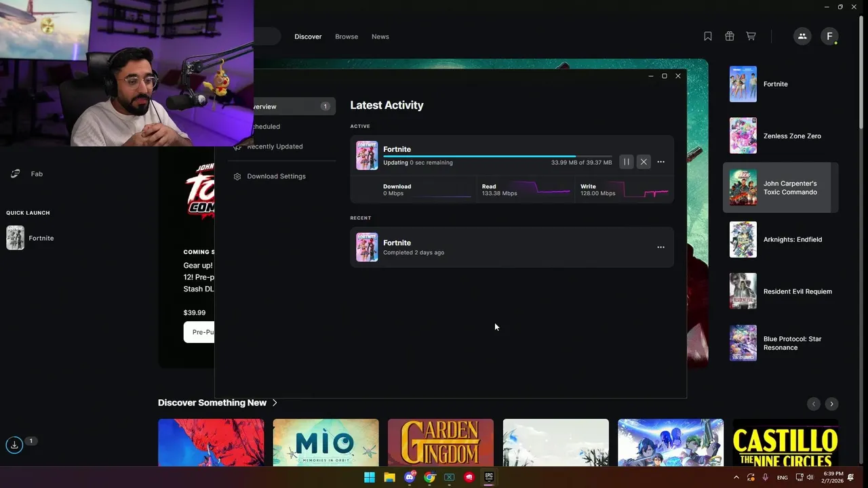Open the Xbox app from taskbar
The height and width of the screenshot is (488, 868).
tap(449, 477)
